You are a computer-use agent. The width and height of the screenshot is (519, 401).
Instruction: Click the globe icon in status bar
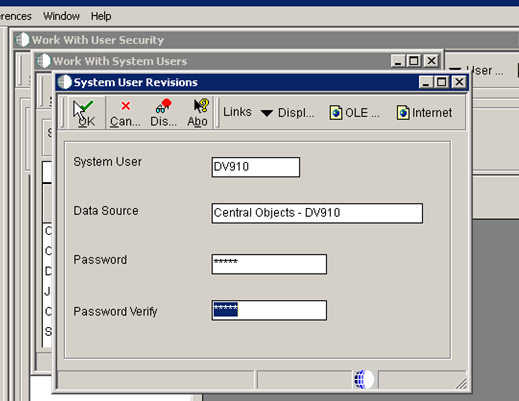[x=364, y=379]
